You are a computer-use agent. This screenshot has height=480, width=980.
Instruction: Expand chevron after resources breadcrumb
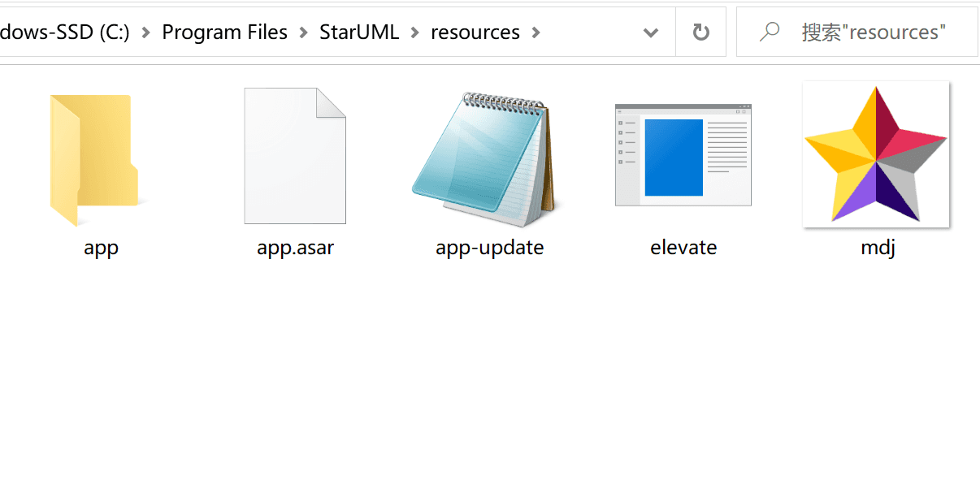(536, 32)
